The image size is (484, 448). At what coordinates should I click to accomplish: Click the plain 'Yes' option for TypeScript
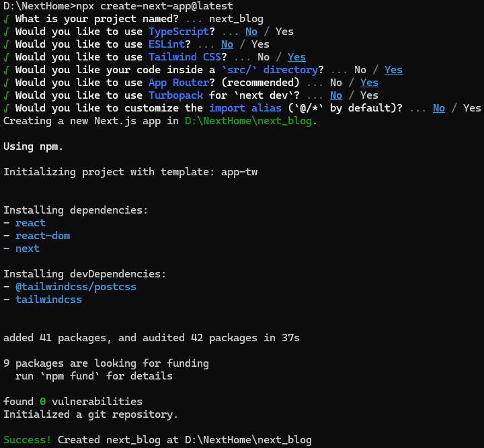coord(284,32)
